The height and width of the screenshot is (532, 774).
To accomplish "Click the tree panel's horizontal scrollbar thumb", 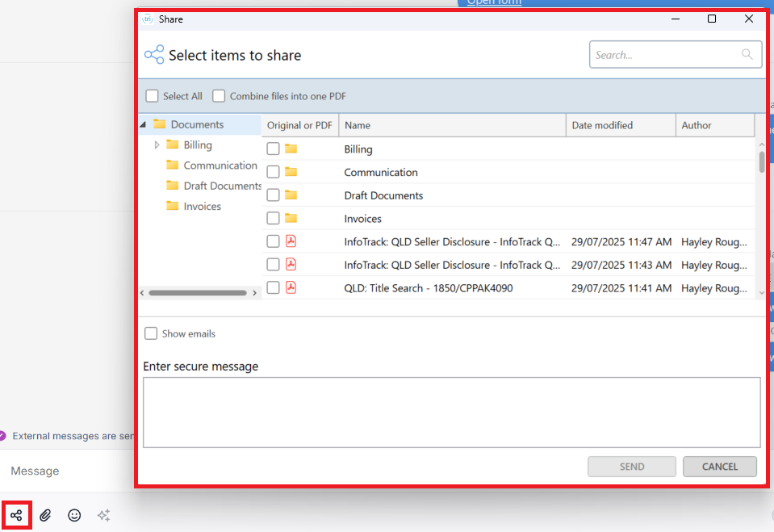I will coord(198,293).
